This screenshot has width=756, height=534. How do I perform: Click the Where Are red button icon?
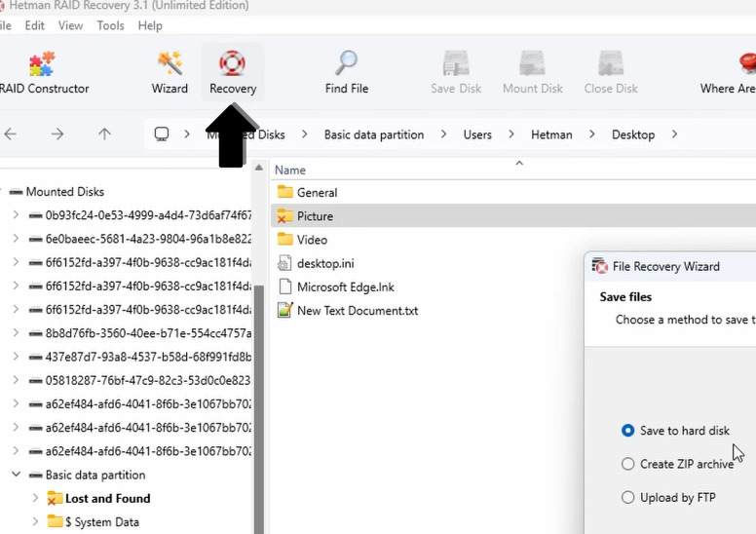pos(747,63)
